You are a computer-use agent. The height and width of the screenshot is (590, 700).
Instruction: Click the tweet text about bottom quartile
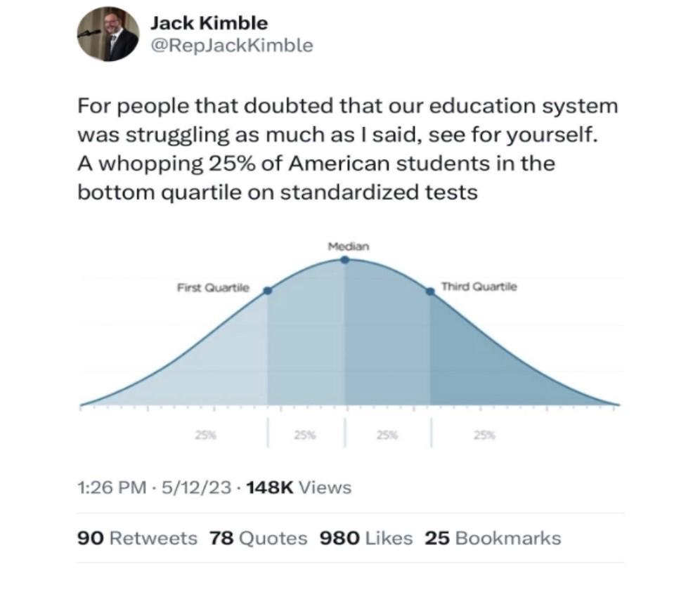click(x=348, y=149)
